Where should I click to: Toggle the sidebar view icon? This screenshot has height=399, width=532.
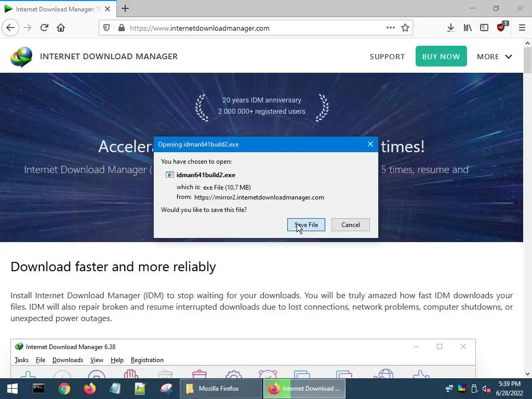tap(484, 28)
